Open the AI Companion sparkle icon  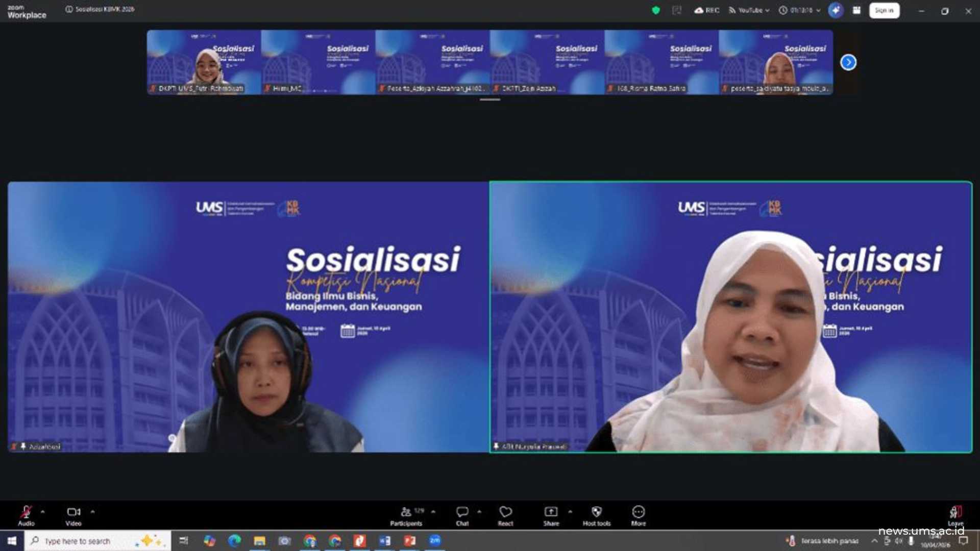pos(835,10)
